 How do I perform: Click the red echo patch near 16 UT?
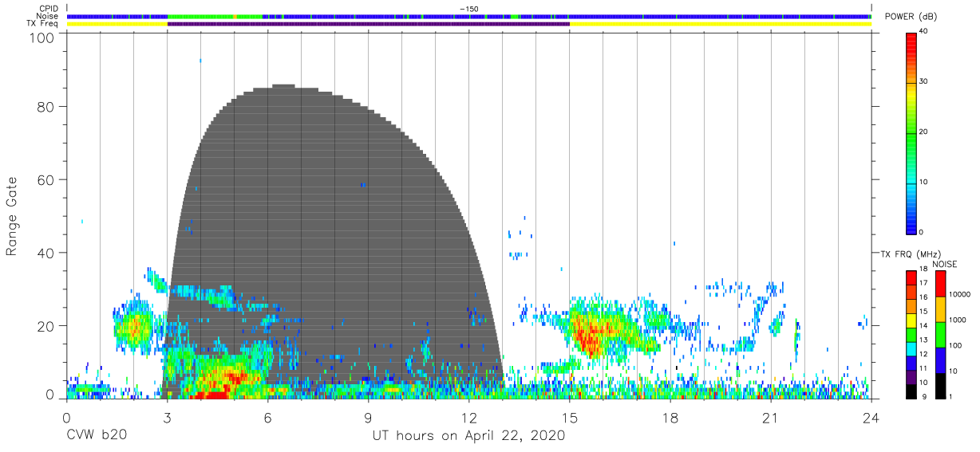[x=589, y=336]
